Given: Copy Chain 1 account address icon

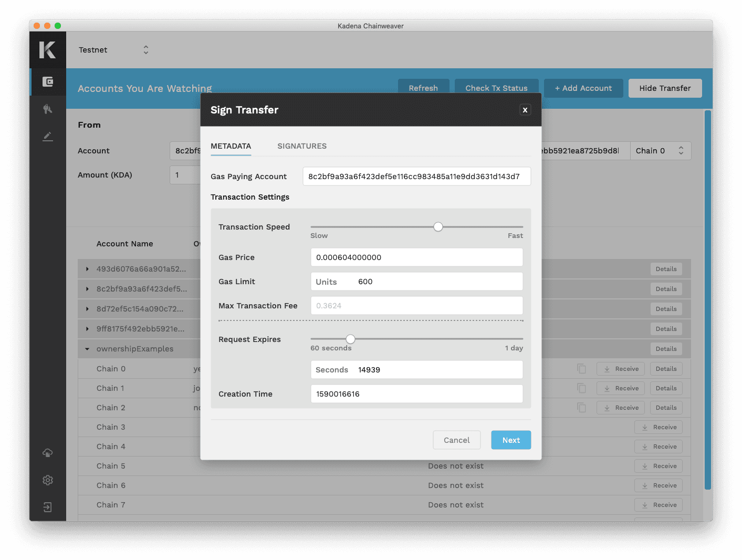Looking at the screenshot, I should 581,388.
